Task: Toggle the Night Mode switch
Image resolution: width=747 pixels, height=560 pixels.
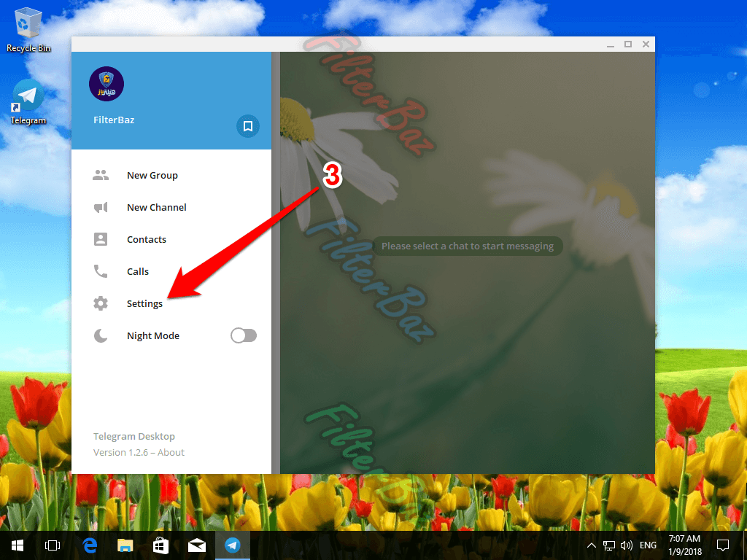Action: pyautogui.click(x=244, y=335)
